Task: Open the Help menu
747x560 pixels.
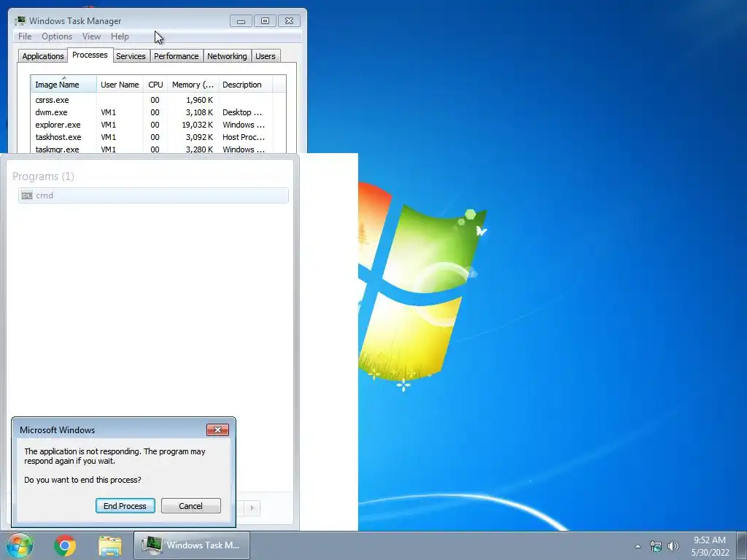Action: pos(120,36)
